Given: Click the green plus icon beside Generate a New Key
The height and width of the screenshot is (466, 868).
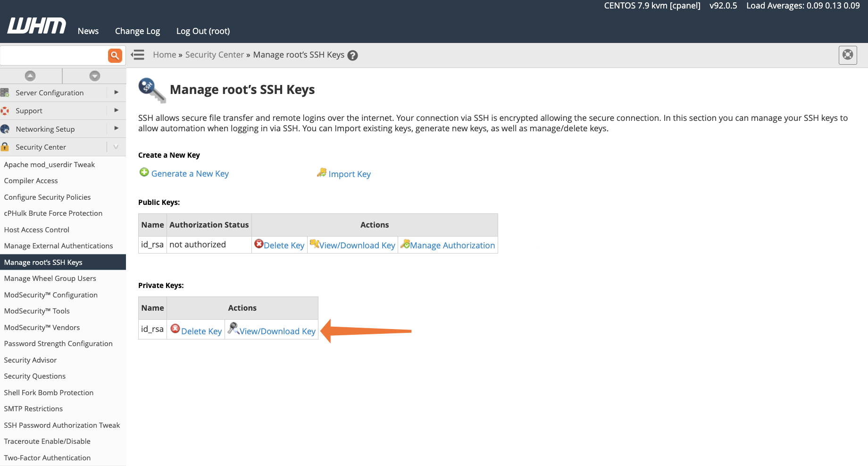Looking at the screenshot, I should pyautogui.click(x=144, y=172).
